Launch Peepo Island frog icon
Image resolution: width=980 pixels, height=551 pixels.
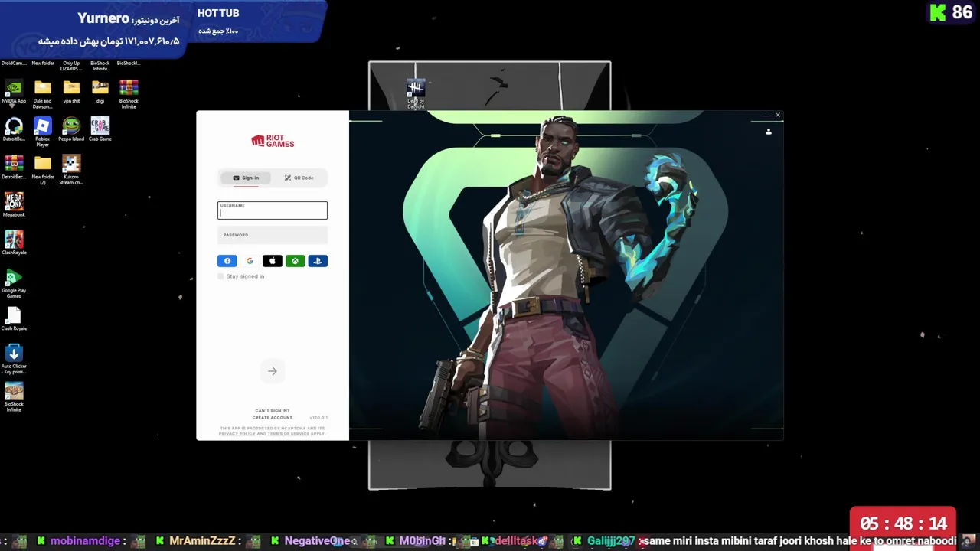pyautogui.click(x=71, y=129)
